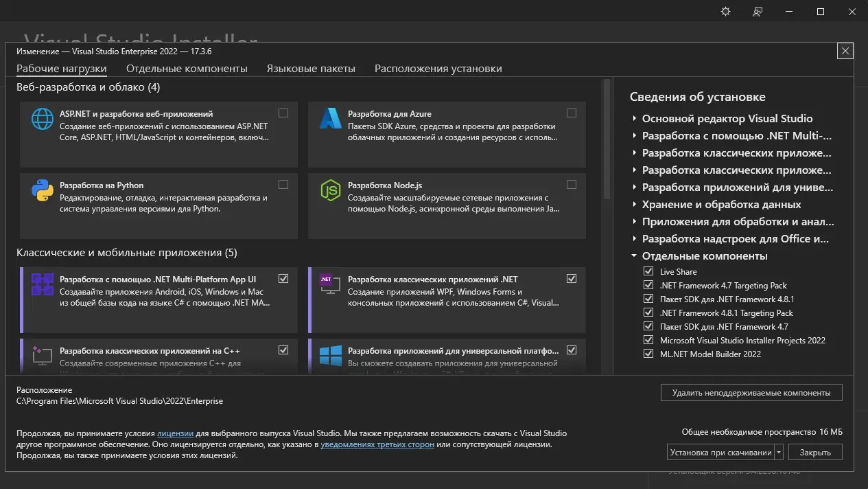Image resolution: width=868 pixels, height=489 pixels.
Task: Open the install mode dropdown arrow
Action: click(x=779, y=453)
